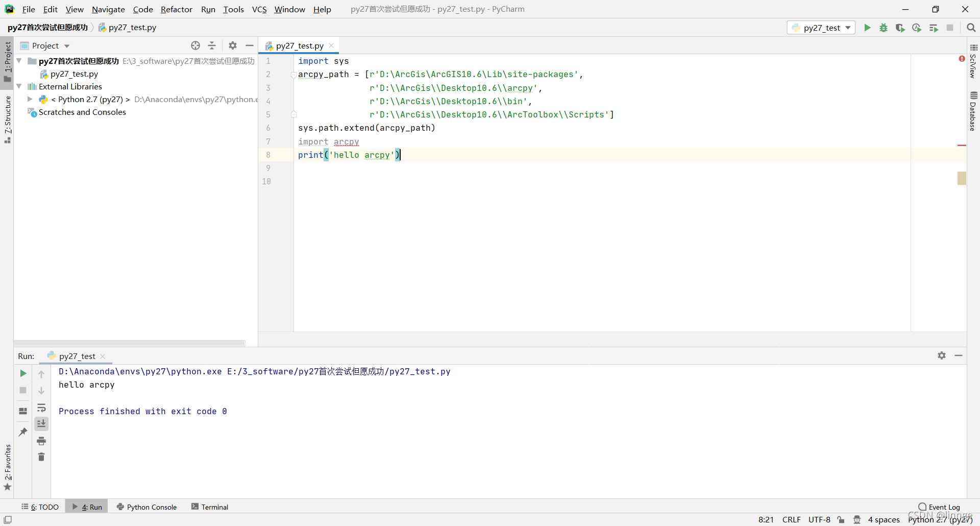Start debugging with the Debug icon
Image resolution: width=980 pixels, height=526 pixels.
click(x=884, y=28)
